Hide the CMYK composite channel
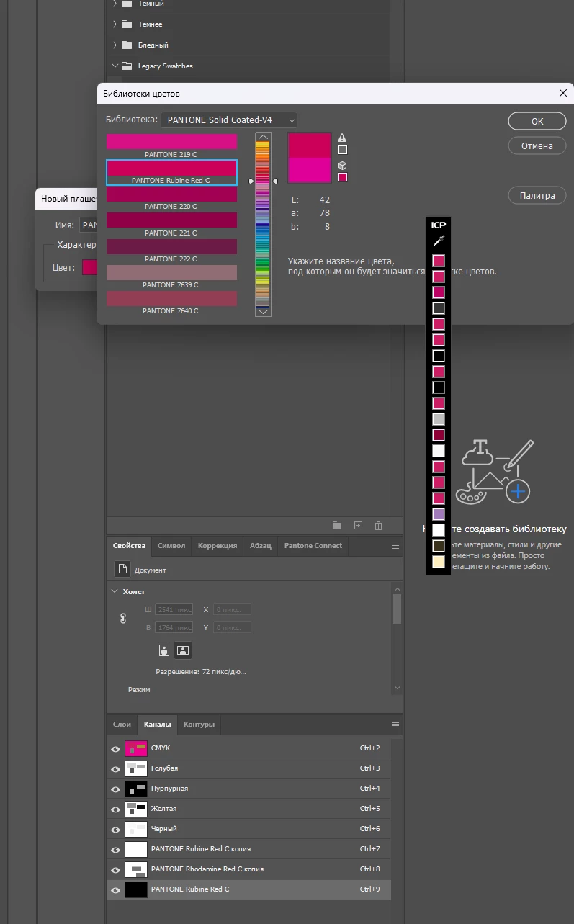This screenshot has width=574, height=924. coord(115,749)
